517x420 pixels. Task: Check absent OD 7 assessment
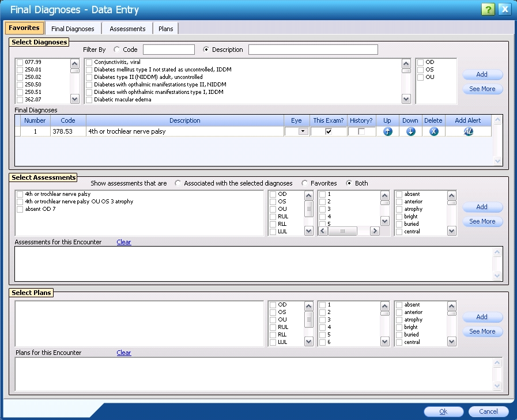click(x=20, y=209)
